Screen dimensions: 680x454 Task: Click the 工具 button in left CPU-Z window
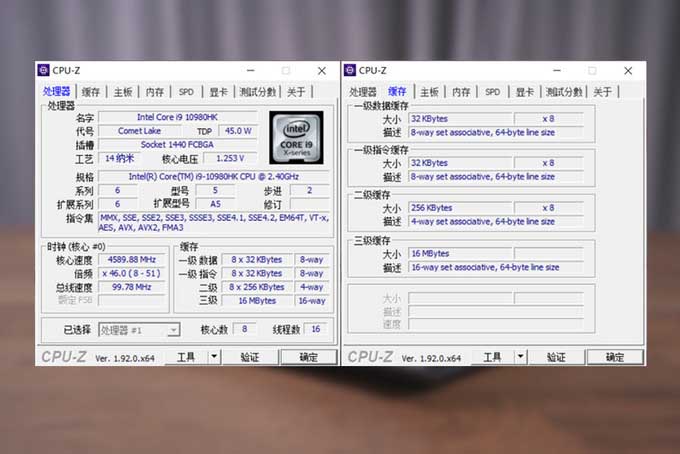point(186,357)
